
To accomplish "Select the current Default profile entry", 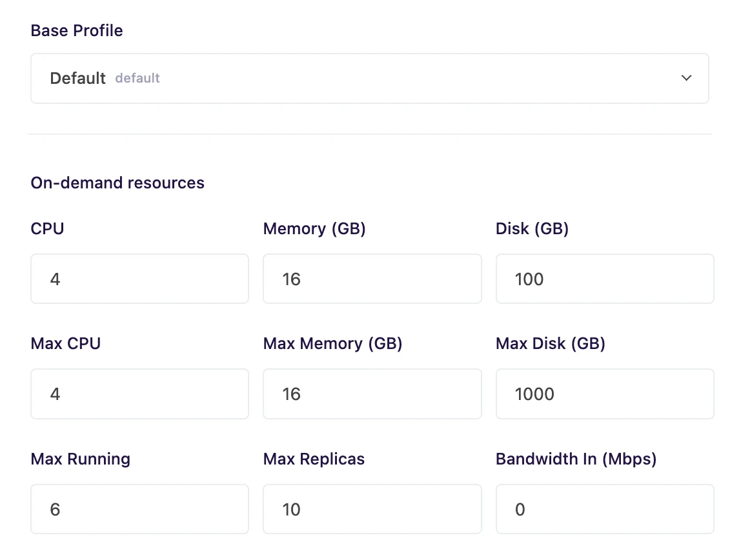I will coord(77,78).
